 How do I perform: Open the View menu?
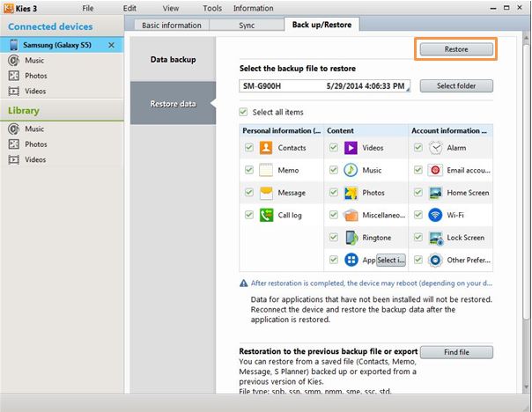tap(171, 8)
